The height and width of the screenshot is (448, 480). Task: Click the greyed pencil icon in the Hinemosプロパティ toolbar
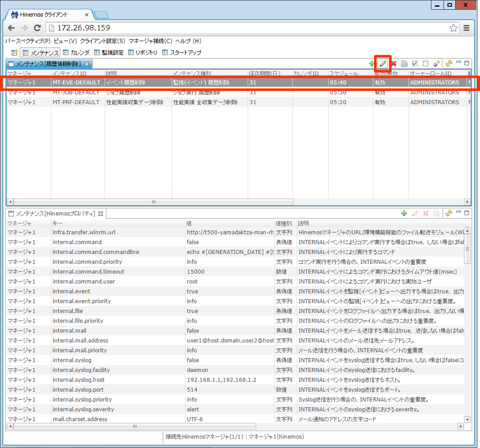[x=415, y=213]
